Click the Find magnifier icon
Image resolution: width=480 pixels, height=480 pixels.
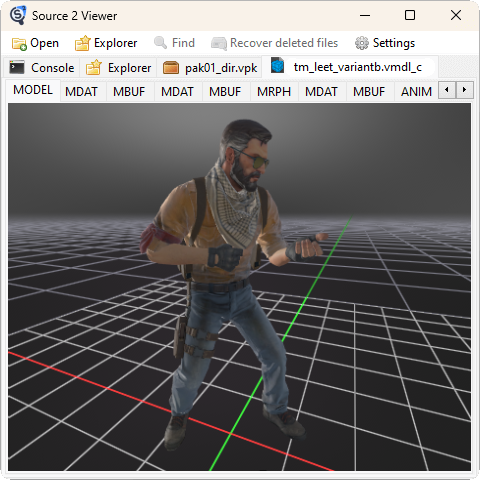(x=160, y=43)
